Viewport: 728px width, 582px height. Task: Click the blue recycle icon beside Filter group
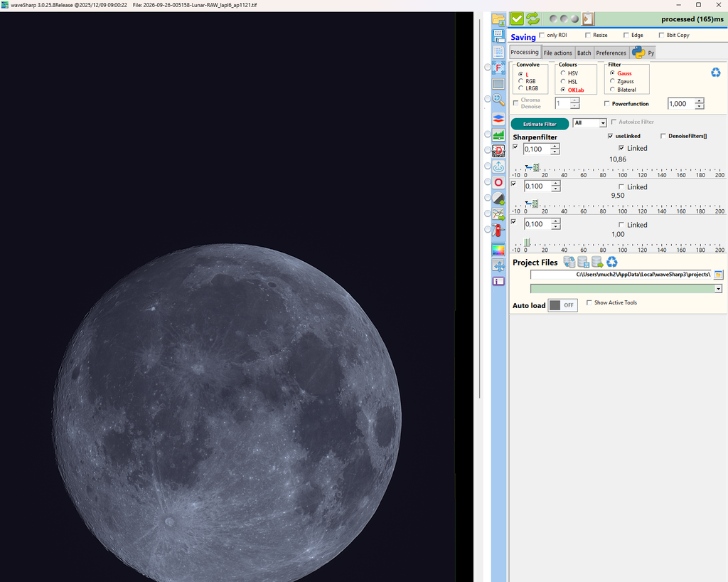click(715, 73)
